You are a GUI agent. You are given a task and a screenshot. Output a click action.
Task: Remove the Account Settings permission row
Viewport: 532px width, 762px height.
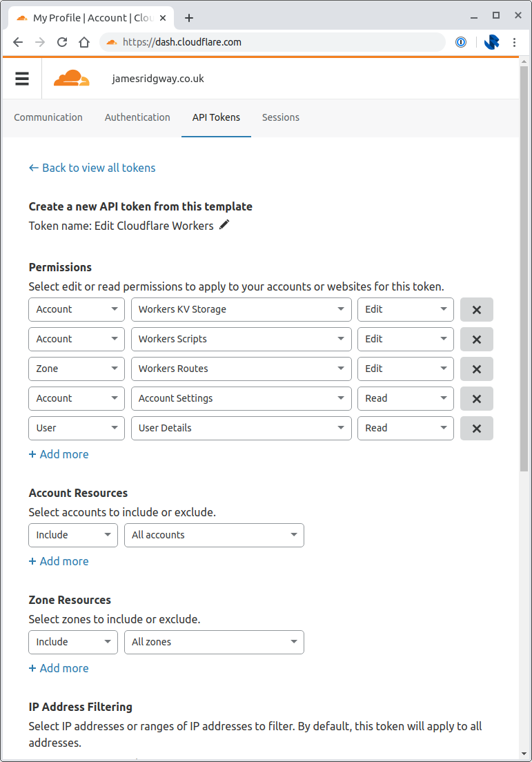pyautogui.click(x=477, y=398)
